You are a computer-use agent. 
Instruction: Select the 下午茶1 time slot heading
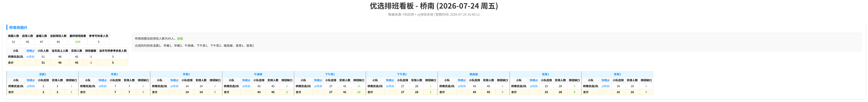330,74
